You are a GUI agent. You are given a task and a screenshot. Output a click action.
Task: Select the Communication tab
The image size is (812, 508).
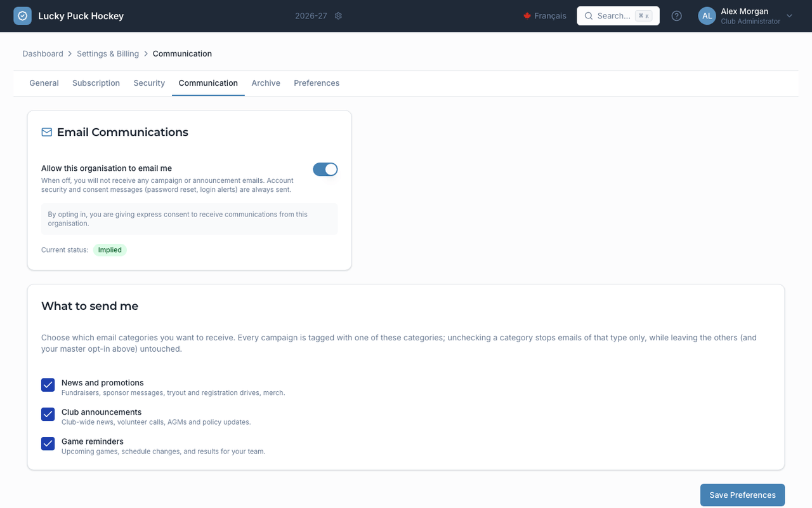[x=208, y=83]
